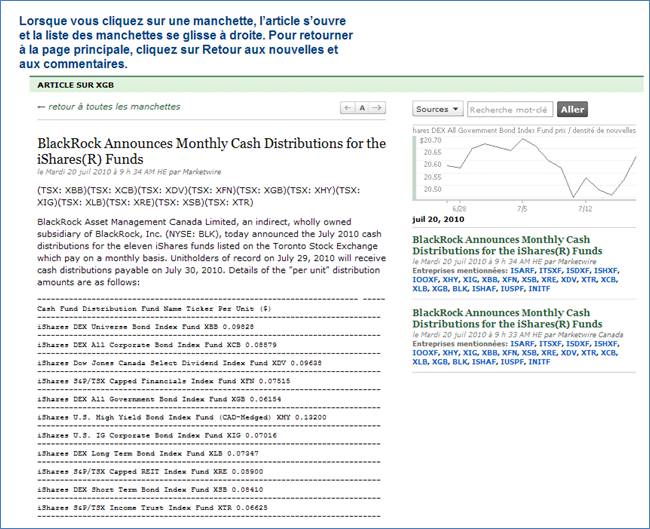Image resolution: width=650 pixels, height=529 pixels.
Task: Click IUSPF ticker under the 9 h 34 article
Action: coord(512,289)
